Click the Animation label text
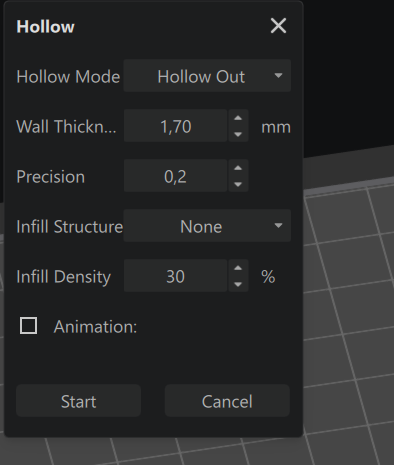This screenshot has width=394, height=465. [x=95, y=327]
